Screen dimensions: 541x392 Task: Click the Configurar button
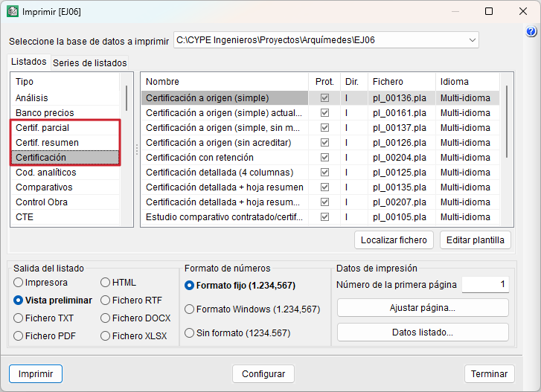coord(263,373)
